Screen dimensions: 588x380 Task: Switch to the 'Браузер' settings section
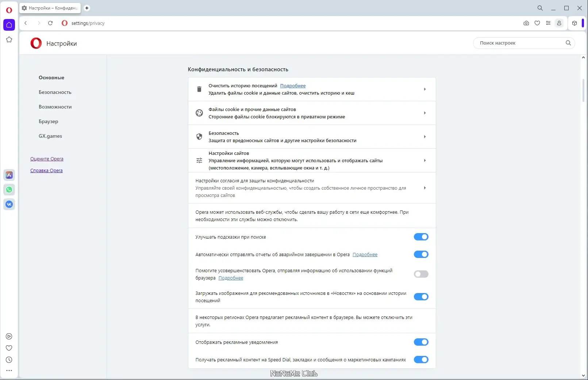49,121
